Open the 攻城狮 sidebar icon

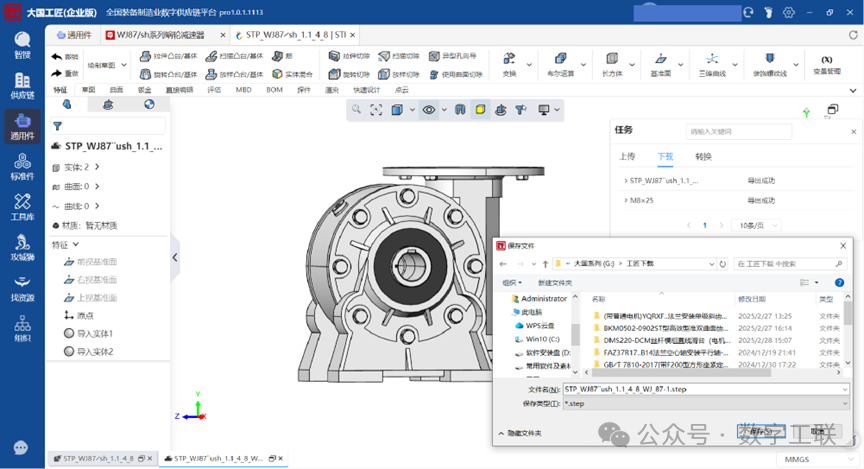pos(22,247)
